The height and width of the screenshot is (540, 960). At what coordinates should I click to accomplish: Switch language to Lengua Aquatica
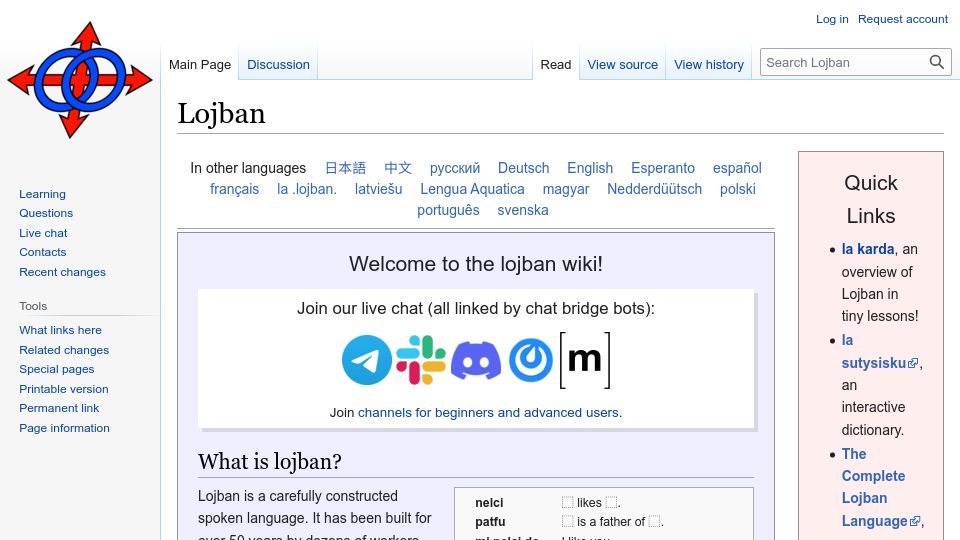pos(472,189)
